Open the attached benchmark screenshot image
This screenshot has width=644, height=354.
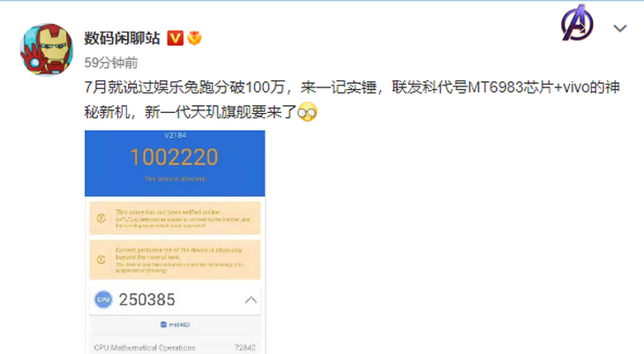(x=175, y=242)
